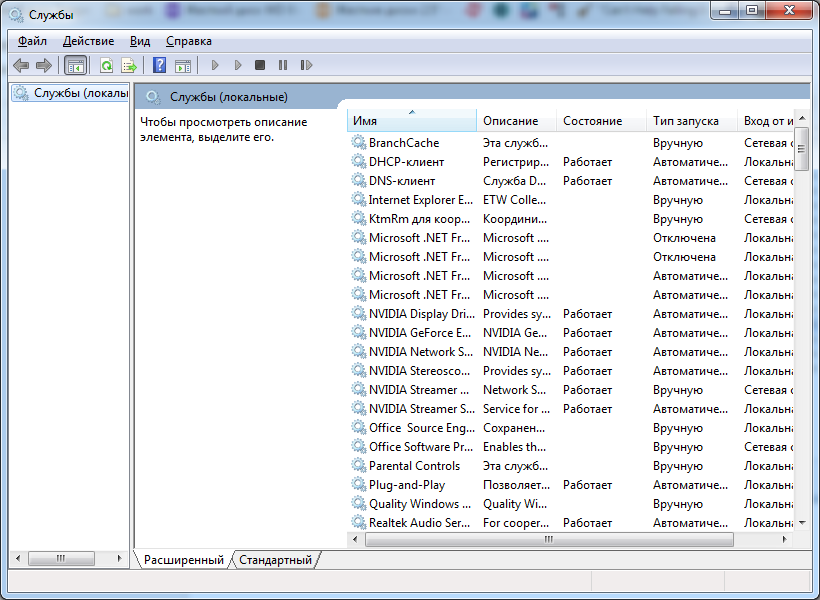Click the Pause service toolbar icon
820x600 pixels.
(x=283, y=65)
